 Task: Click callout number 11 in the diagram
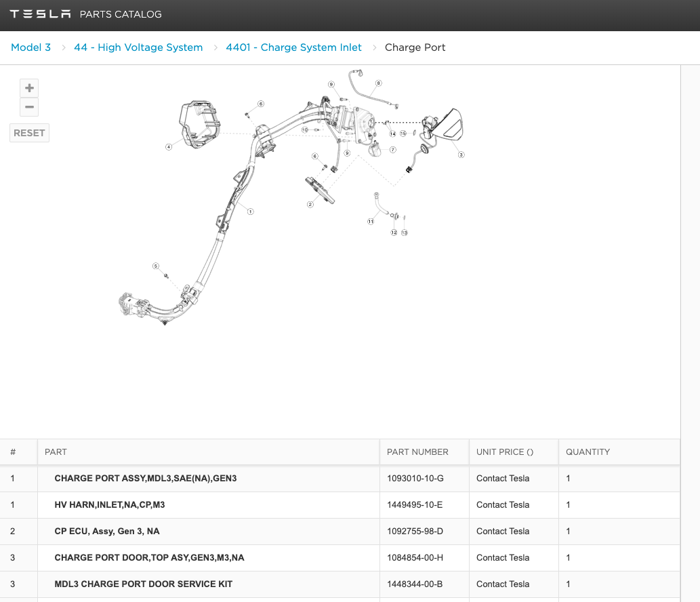coord(371,221)
